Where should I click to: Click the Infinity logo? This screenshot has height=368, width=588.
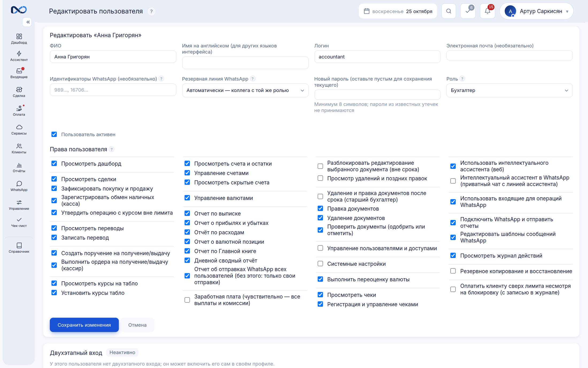click(x=19, y=10)
